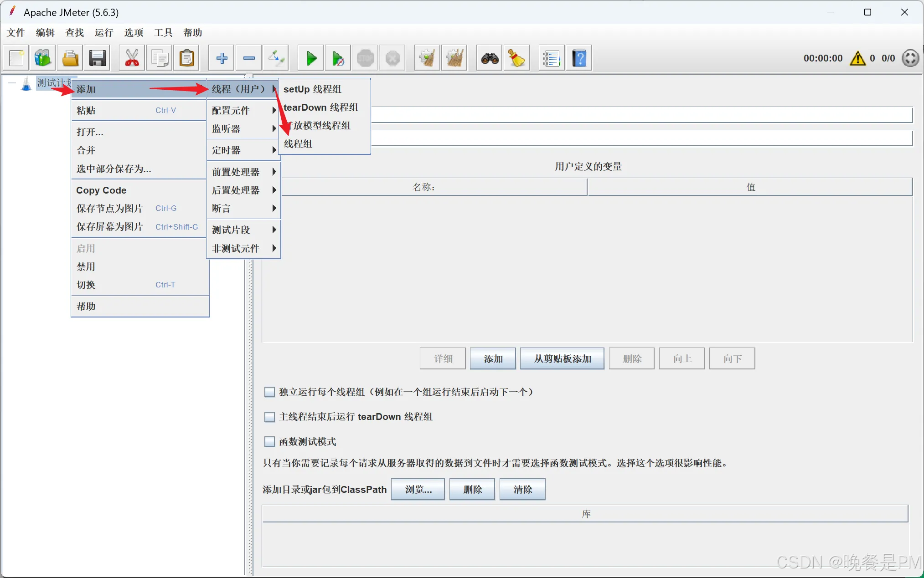Screen dimensions: 924x578
Task: Open the 运行 menu
Action: [104, 33]
